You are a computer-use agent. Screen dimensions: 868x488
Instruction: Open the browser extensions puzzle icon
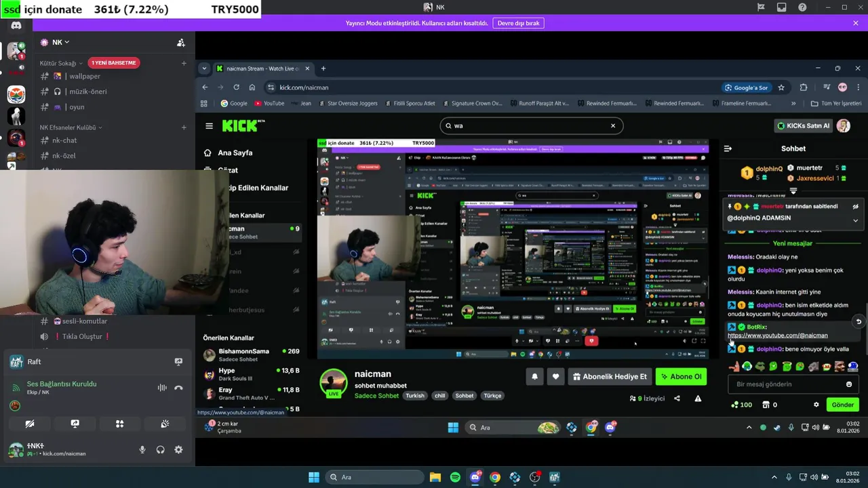804,87
